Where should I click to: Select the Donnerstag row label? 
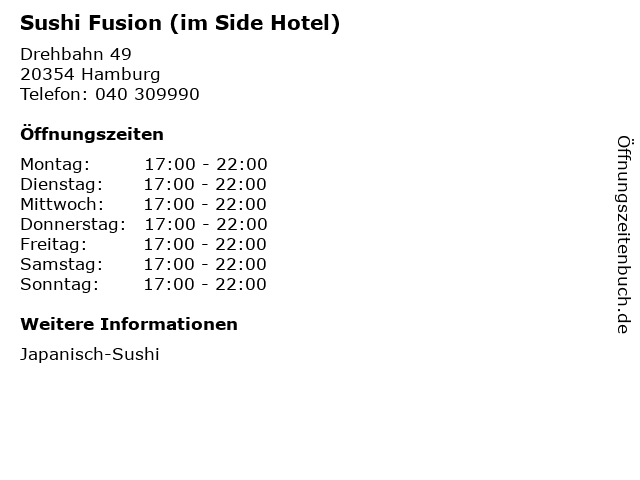[x=73, y=224]
